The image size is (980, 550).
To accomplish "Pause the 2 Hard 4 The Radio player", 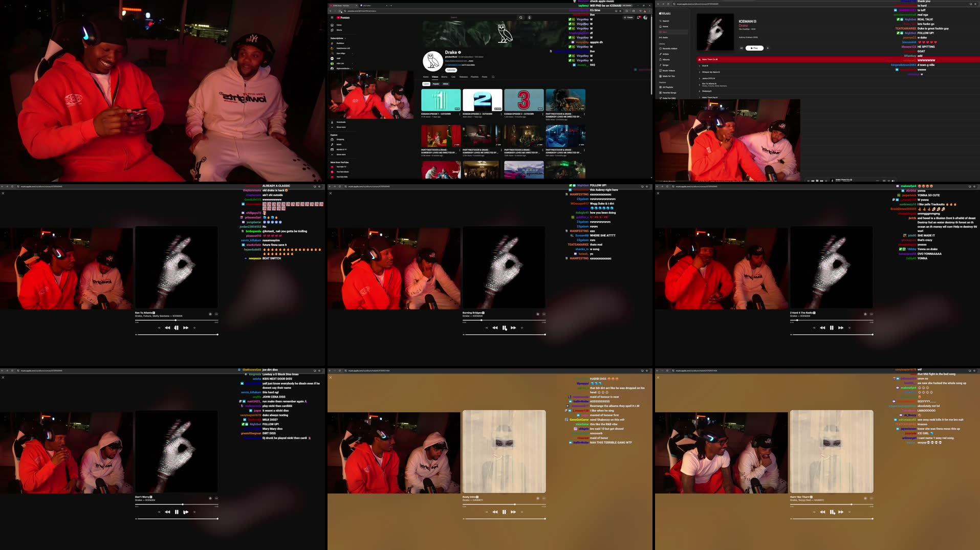I will (832, 328).
